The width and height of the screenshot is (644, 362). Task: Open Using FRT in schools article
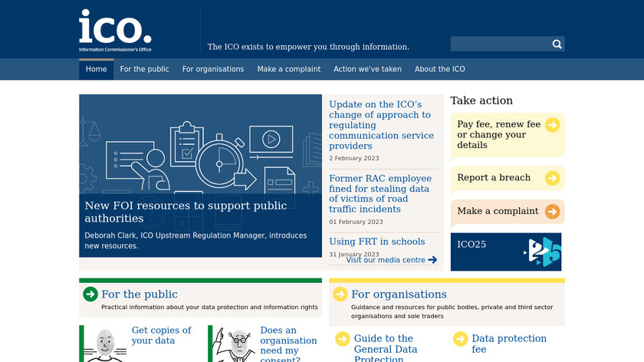tap(377, 242)
